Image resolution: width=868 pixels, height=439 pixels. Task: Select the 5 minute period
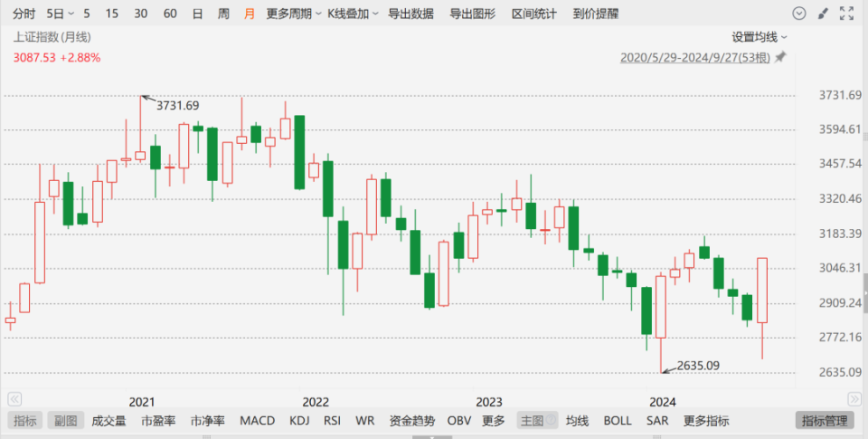pos(87,14)
